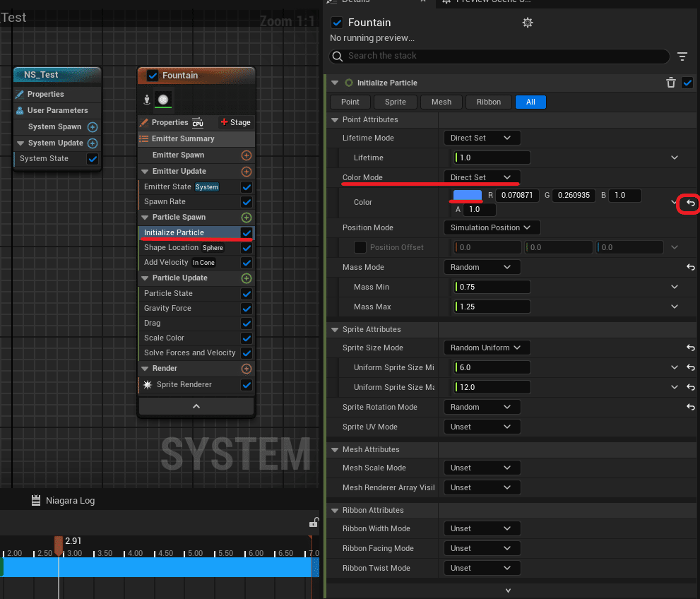Disable the Gravity Force module checkbox

click(246, 309)
